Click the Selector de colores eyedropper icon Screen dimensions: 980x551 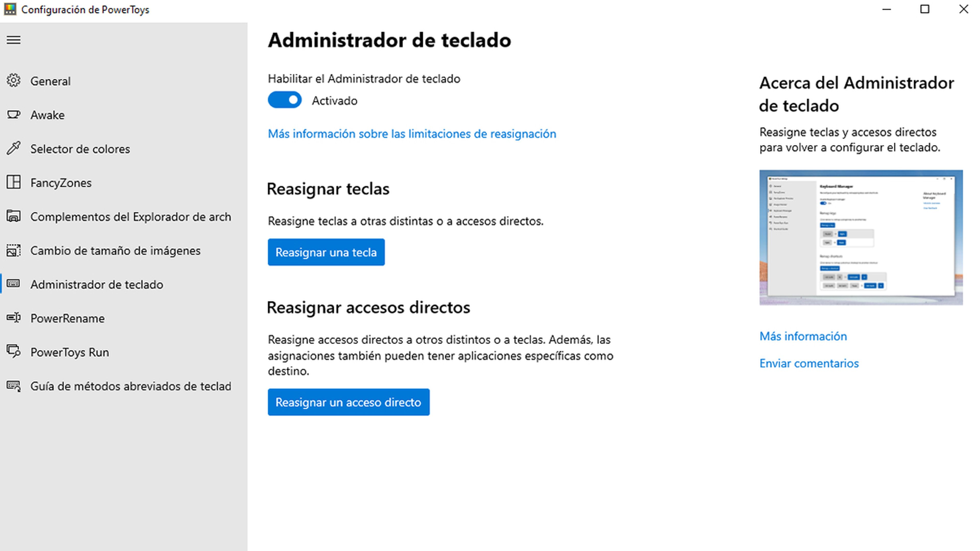tap(13, 148)
